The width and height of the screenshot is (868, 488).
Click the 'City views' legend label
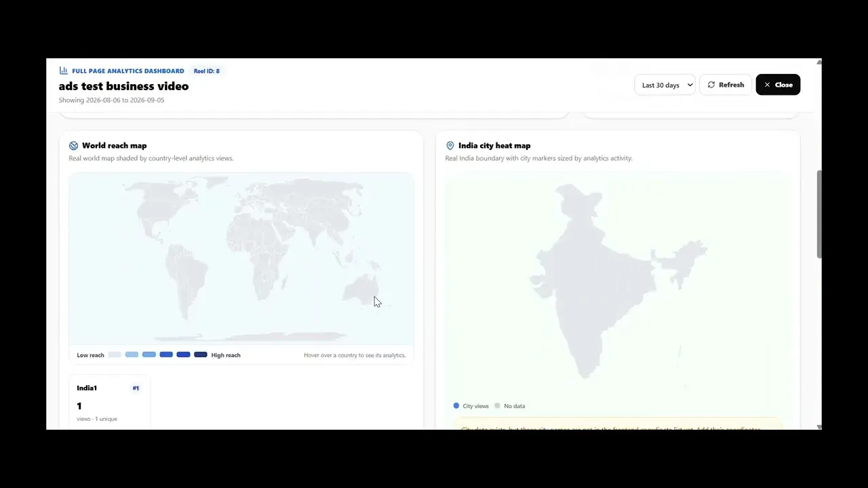tap(476, 406)
